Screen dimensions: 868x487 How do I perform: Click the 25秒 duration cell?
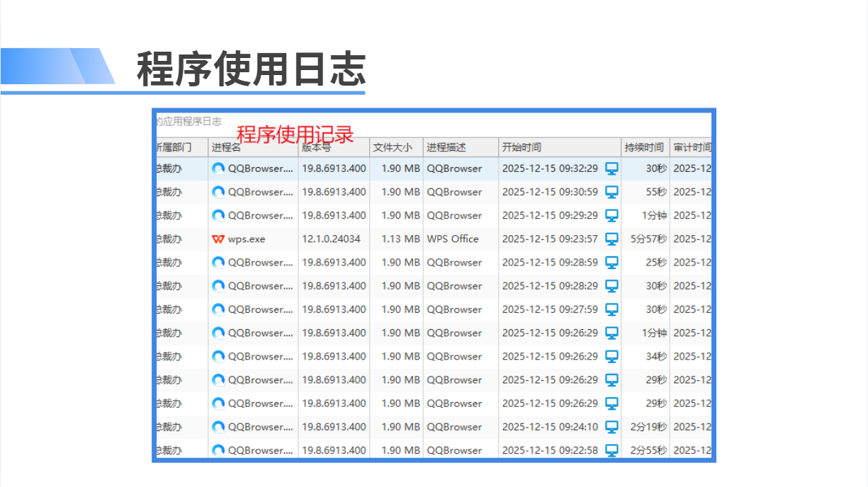656,263
